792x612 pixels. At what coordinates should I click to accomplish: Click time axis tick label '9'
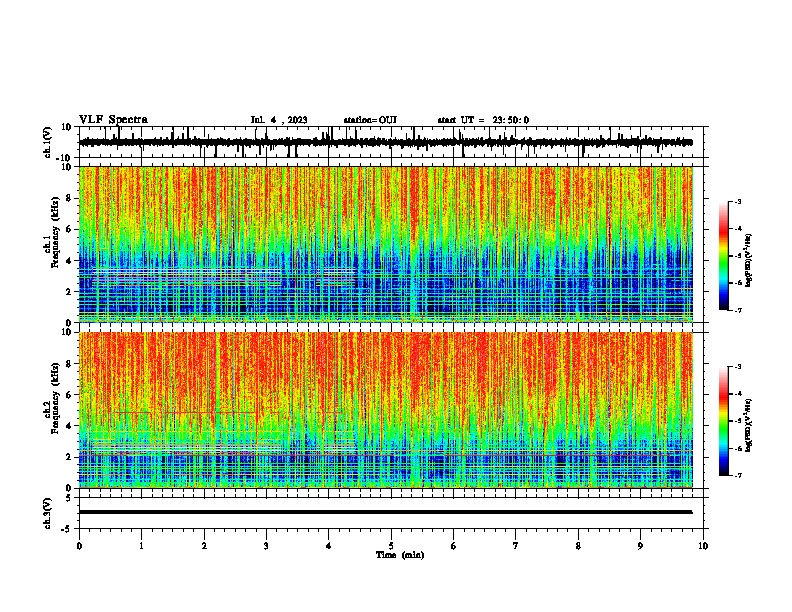tap(640, 546)
